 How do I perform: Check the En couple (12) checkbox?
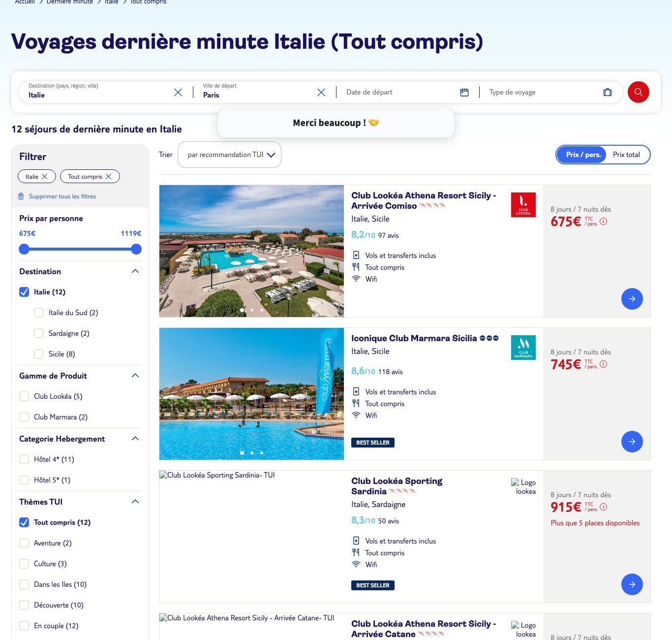point(24,626)
